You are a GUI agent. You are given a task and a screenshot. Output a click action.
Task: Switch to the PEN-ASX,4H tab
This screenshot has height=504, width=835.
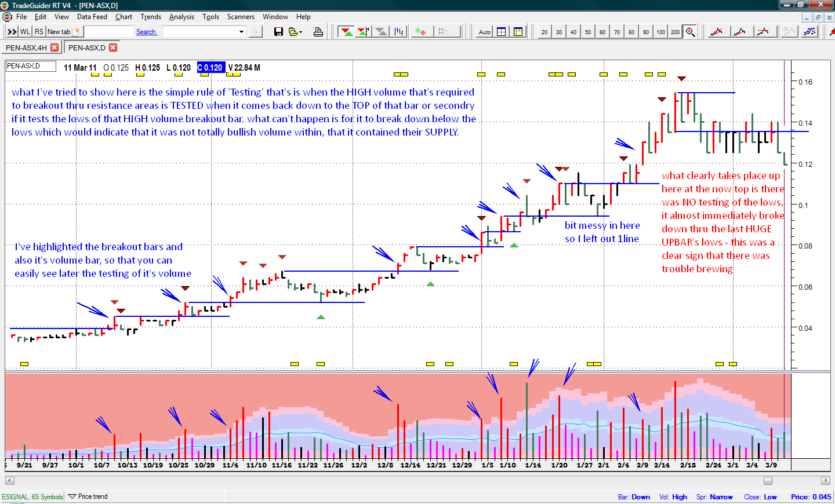pos(26,48)
